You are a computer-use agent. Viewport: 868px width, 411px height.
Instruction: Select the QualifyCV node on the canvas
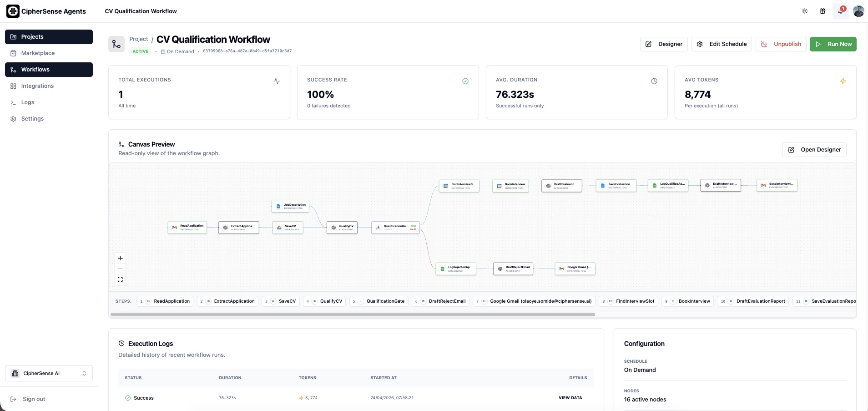342,227
